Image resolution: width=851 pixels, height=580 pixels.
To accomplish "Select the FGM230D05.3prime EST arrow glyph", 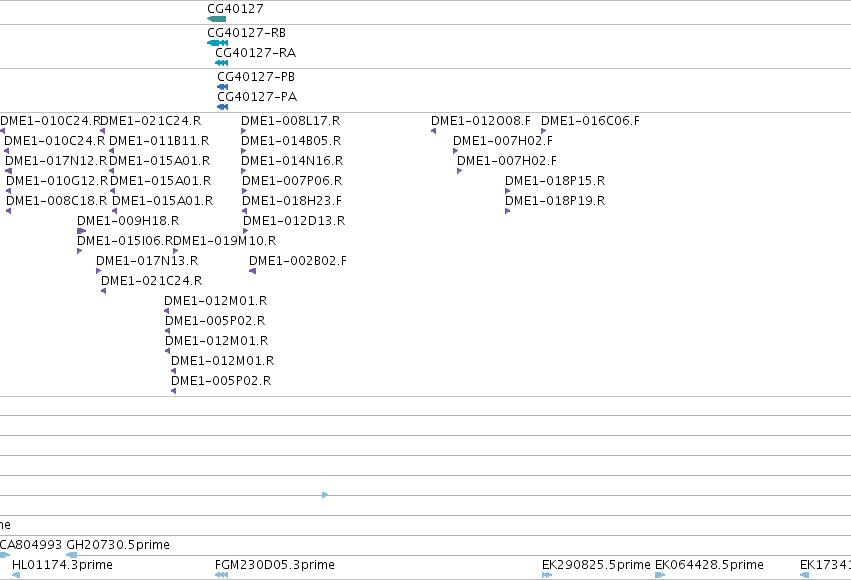I will click(221, 575).
